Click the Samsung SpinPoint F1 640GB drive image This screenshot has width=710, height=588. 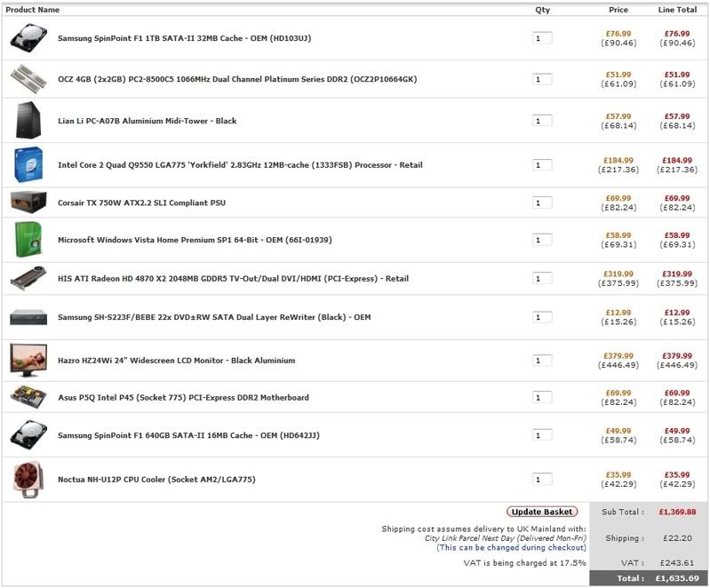[28, 435]
